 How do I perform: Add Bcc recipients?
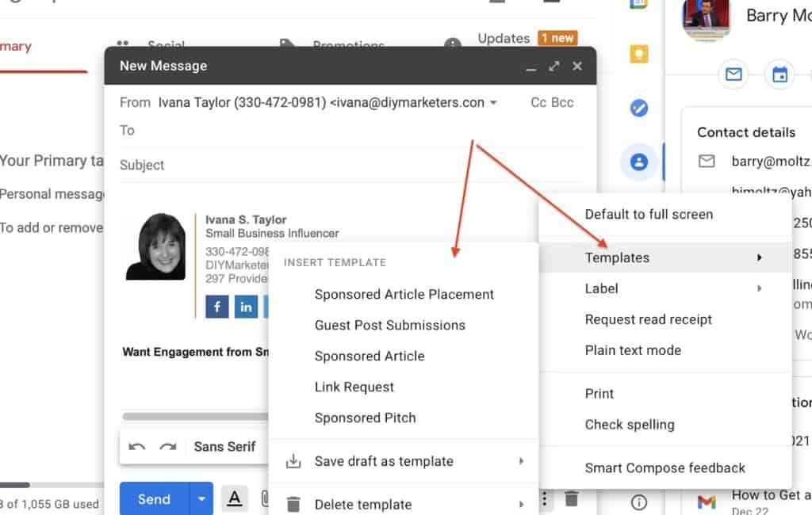562,102
